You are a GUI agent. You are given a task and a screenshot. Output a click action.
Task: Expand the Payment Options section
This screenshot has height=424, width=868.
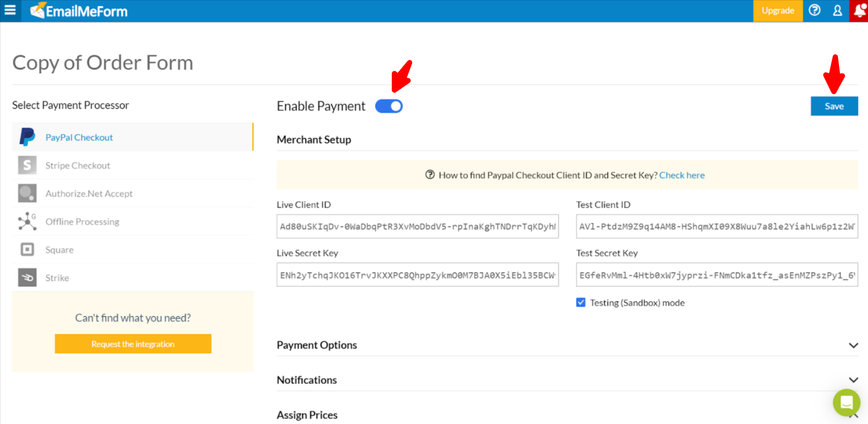pos(567,345)
